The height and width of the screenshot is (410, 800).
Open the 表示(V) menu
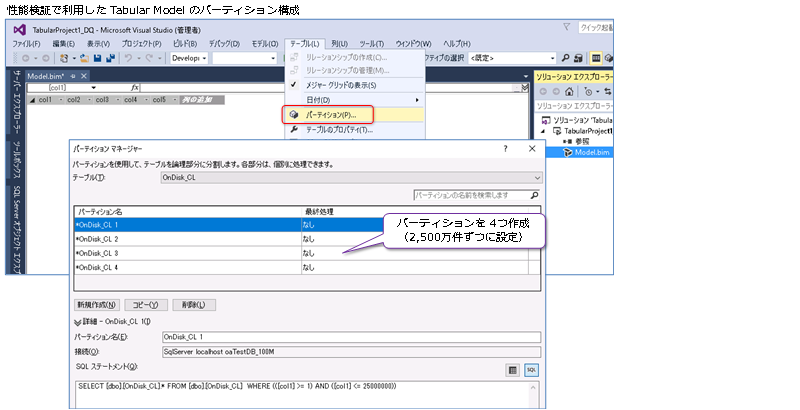98,44
